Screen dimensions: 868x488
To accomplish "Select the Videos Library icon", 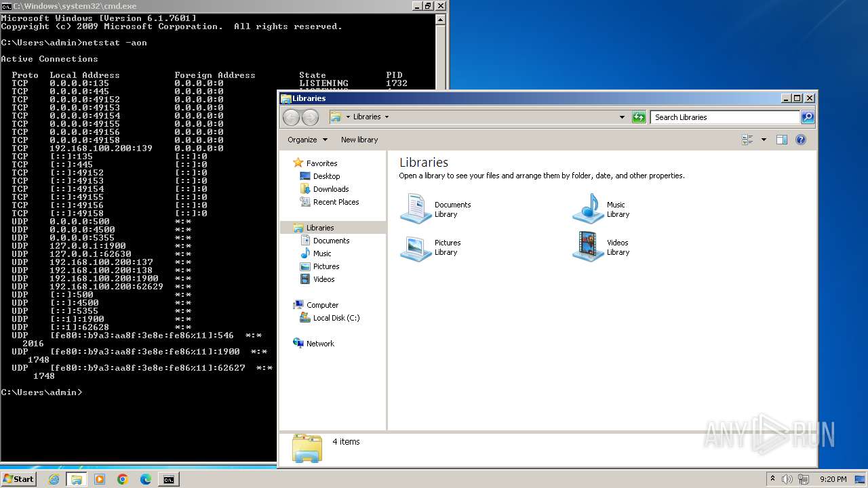I will [587, 247].
